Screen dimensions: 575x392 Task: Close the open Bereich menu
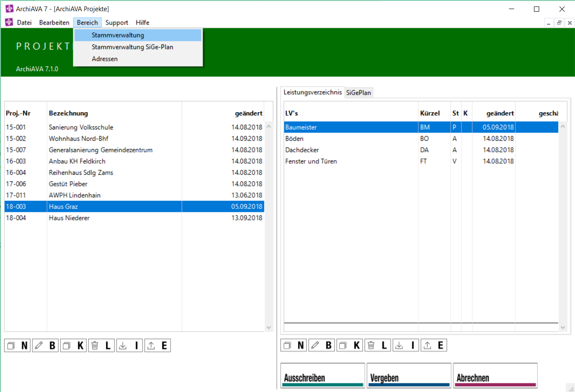(x=87, y=22)
